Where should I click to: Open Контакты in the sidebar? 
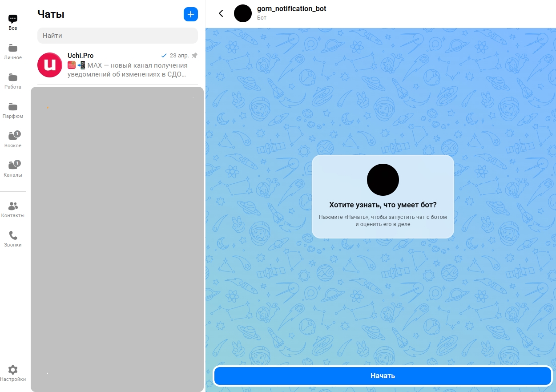click(x=13, y=210)
